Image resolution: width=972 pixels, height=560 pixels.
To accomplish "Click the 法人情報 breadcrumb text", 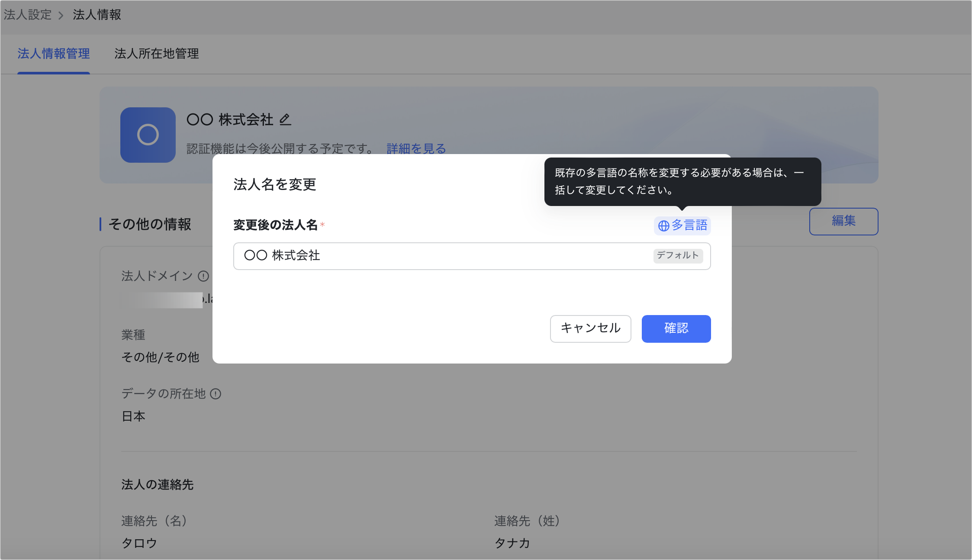I will coord(97,15).
